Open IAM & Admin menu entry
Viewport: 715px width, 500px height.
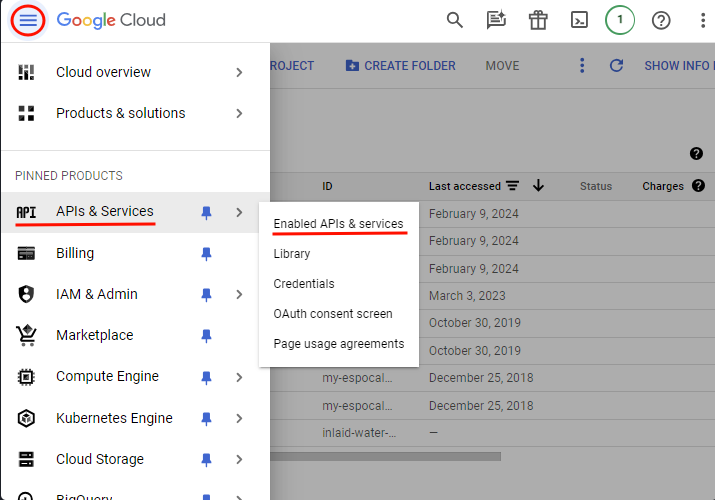click(97, 294)
